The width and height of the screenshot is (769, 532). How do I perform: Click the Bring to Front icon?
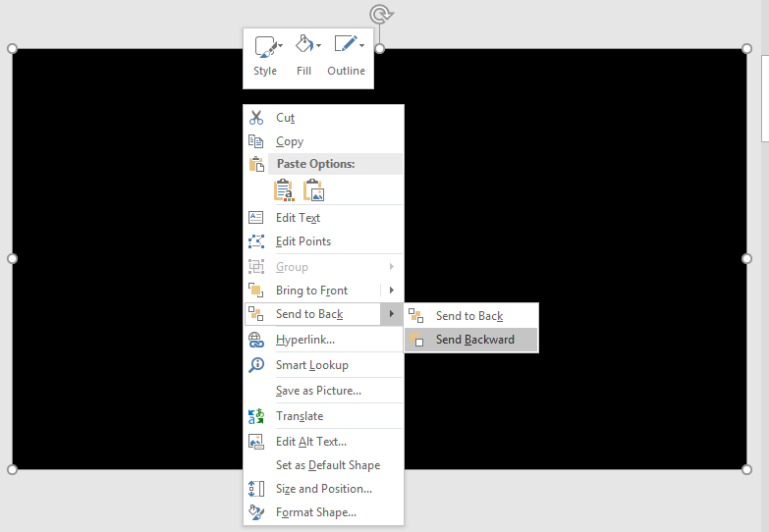click(x=256, y=291)
